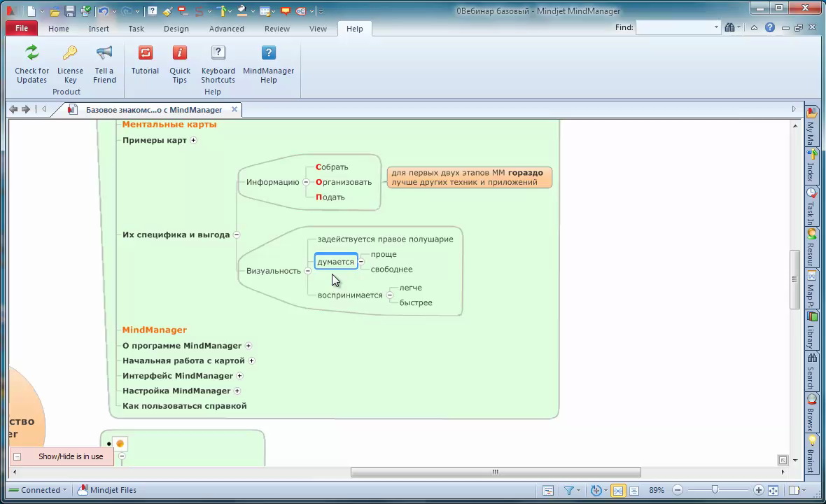Collapse the Их специфика и выгода topic
Viewport: 826px width, 504px height.
[x=237, y=235]
